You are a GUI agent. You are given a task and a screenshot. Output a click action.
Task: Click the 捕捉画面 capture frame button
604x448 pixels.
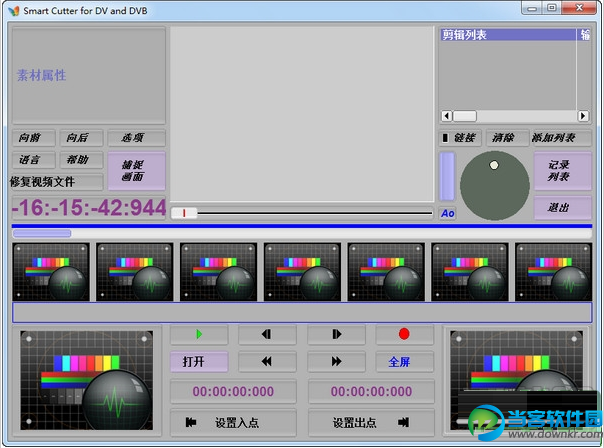(x=136, y=171)
